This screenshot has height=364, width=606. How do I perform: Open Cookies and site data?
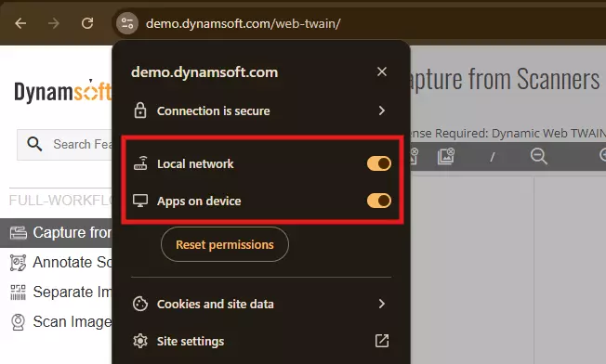tap(261, 304)
